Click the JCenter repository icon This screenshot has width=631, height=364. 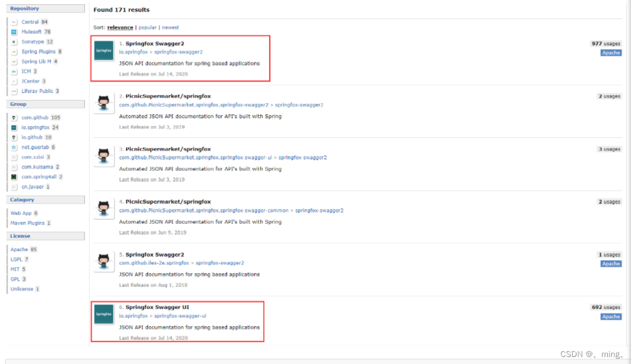pos(14,81)
